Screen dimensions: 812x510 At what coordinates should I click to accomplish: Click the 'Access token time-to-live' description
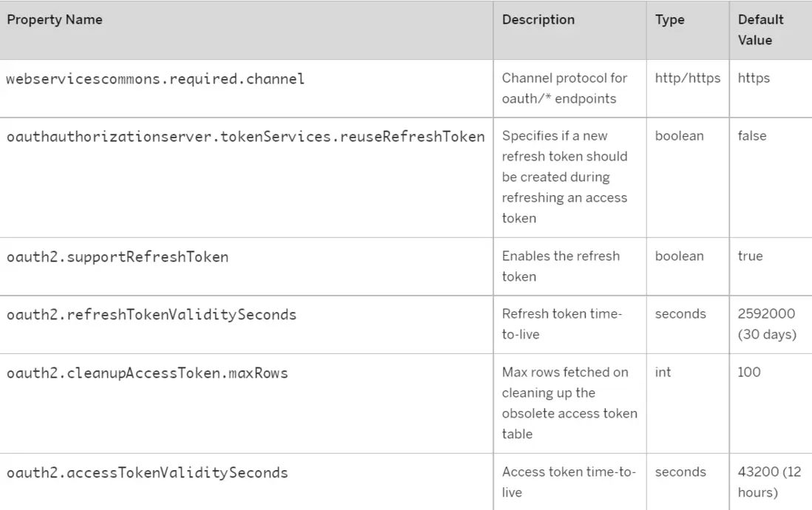tap(568, 482)
